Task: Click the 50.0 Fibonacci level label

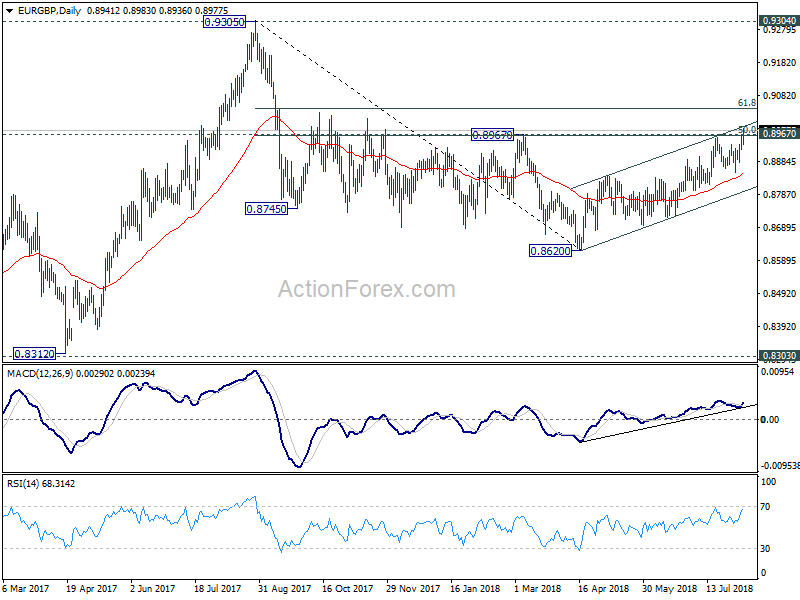Action: (747, 130)
